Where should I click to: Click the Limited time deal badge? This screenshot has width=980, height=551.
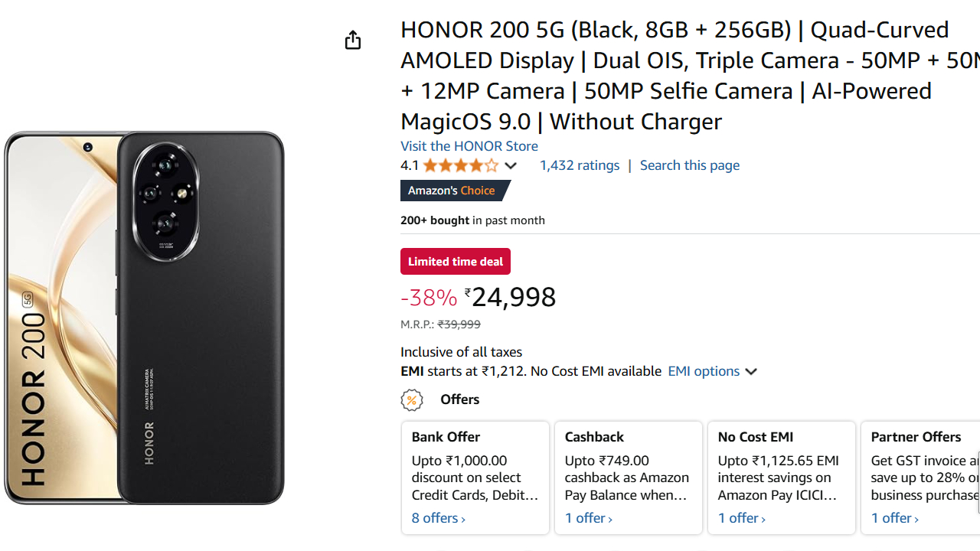click(455, 262)
